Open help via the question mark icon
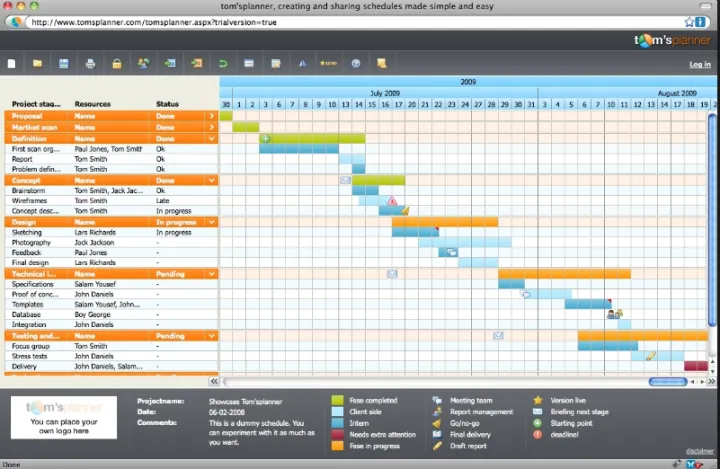Screen dimensions: 720x469 pyautogui.click(x=355, y=63)
